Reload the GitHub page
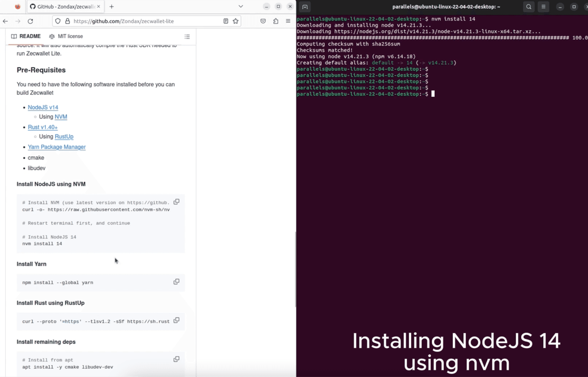The image size is (588, 377). [31, 21]
